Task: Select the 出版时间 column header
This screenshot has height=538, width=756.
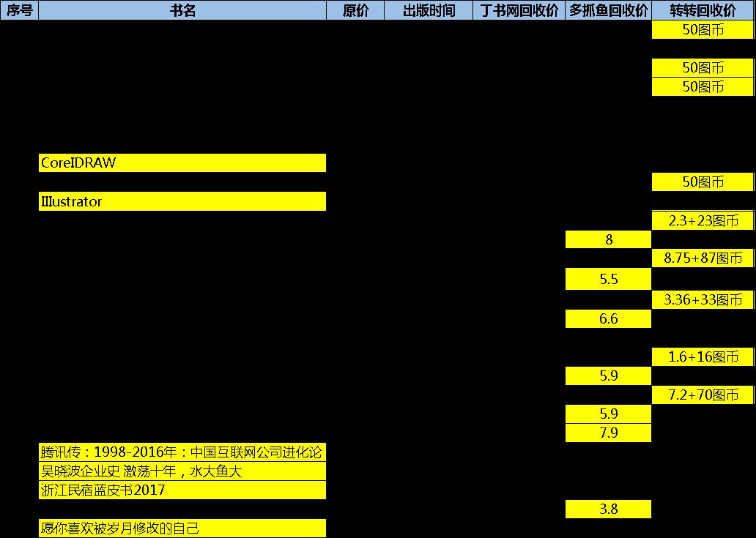Action: click(x=429, y=10)
